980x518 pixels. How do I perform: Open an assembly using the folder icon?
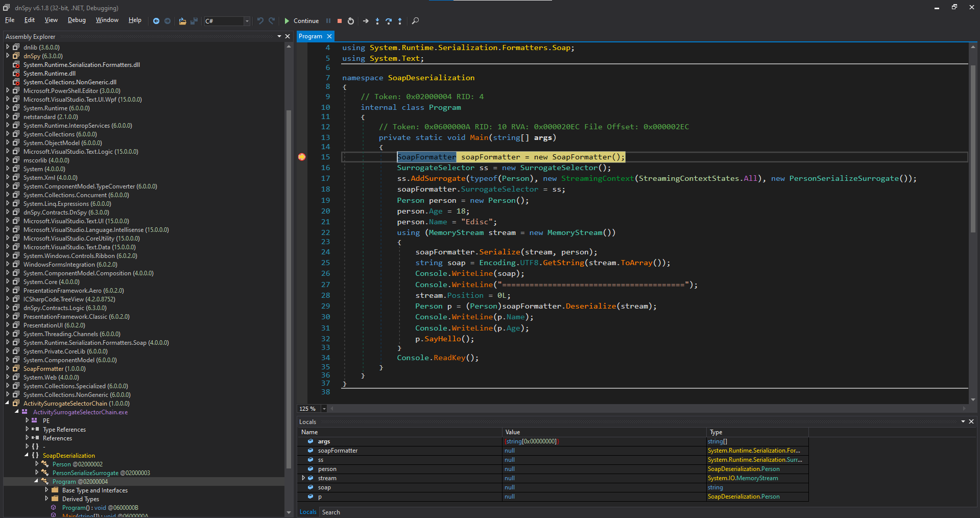pos(182,21)
